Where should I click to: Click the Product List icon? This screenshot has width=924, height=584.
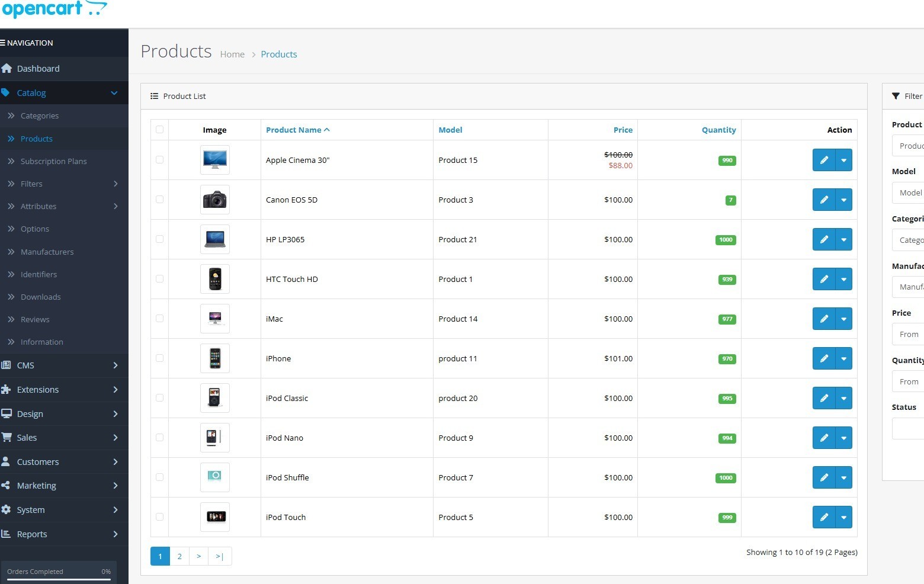154,96
